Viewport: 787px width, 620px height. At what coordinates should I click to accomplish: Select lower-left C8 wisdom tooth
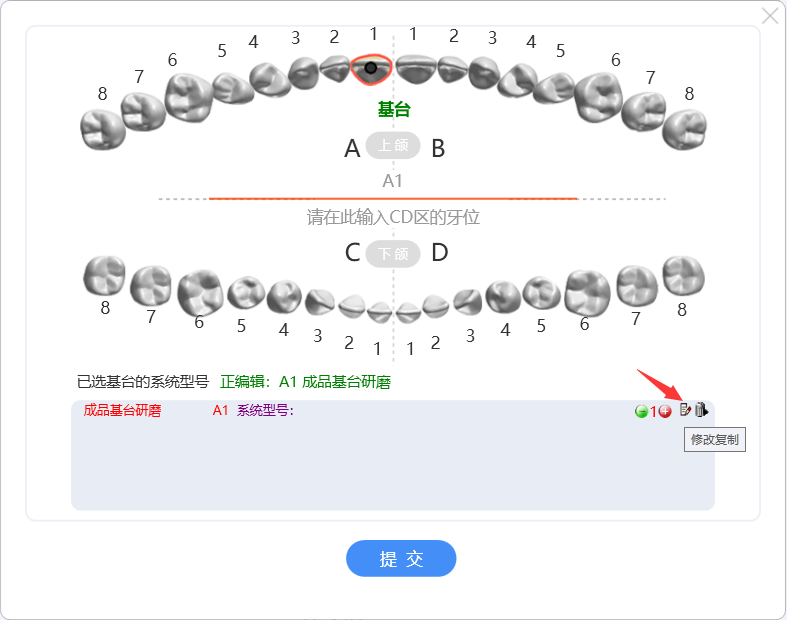click(104, 276)
